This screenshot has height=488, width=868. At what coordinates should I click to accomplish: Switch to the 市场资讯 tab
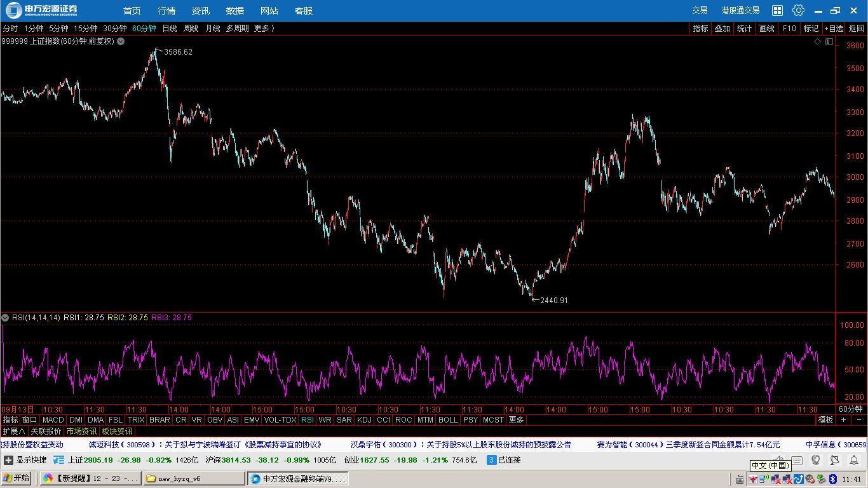coord(82,431)
